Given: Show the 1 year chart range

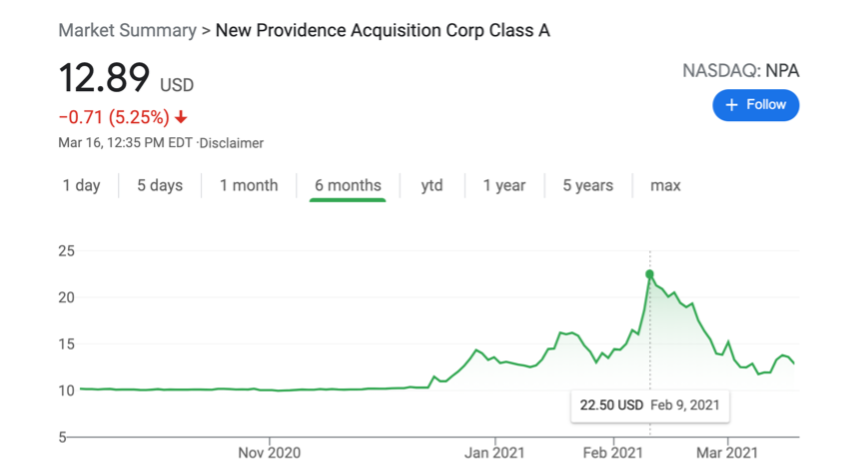Looking at the screenshot, I should point(504,185).
